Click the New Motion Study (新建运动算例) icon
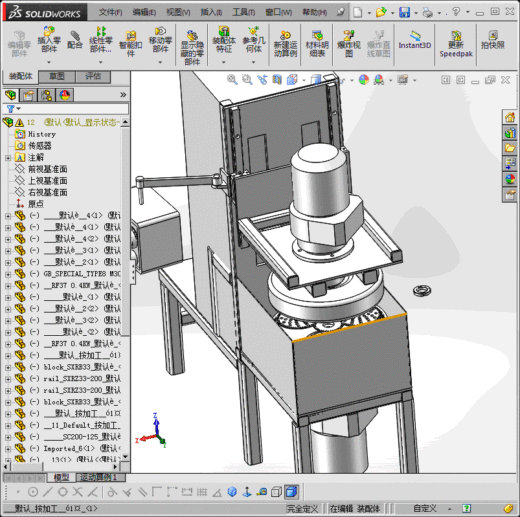Screen dimensions: 520x517 pos(285,44)
